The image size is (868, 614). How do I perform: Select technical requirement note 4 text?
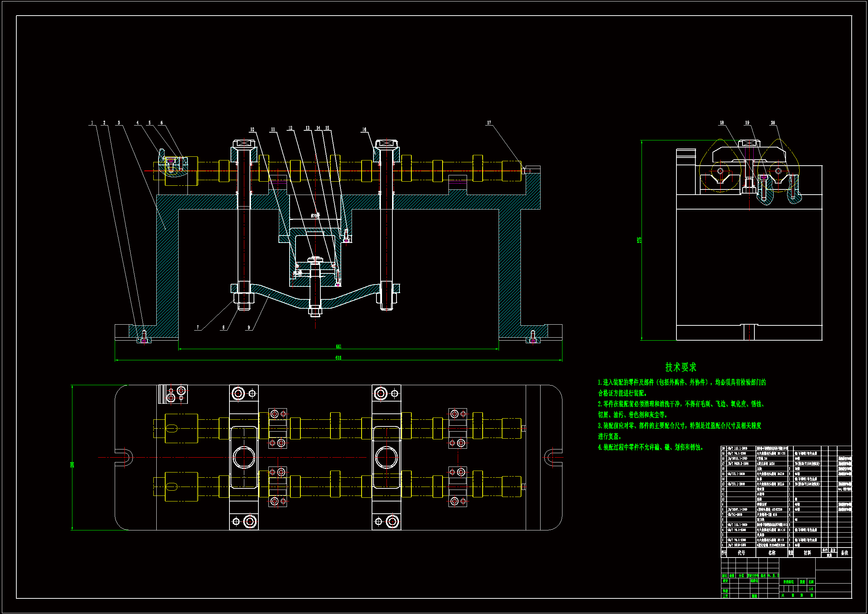[x=650, y=447]
